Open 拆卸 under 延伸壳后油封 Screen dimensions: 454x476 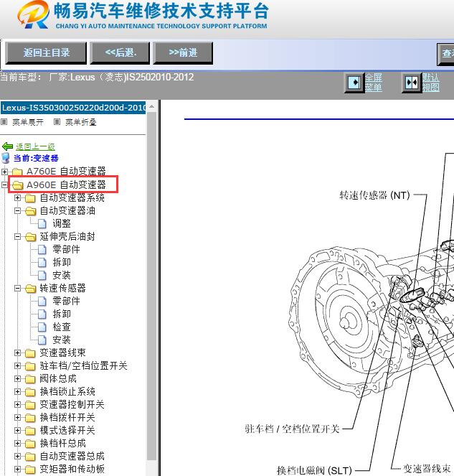62,262
